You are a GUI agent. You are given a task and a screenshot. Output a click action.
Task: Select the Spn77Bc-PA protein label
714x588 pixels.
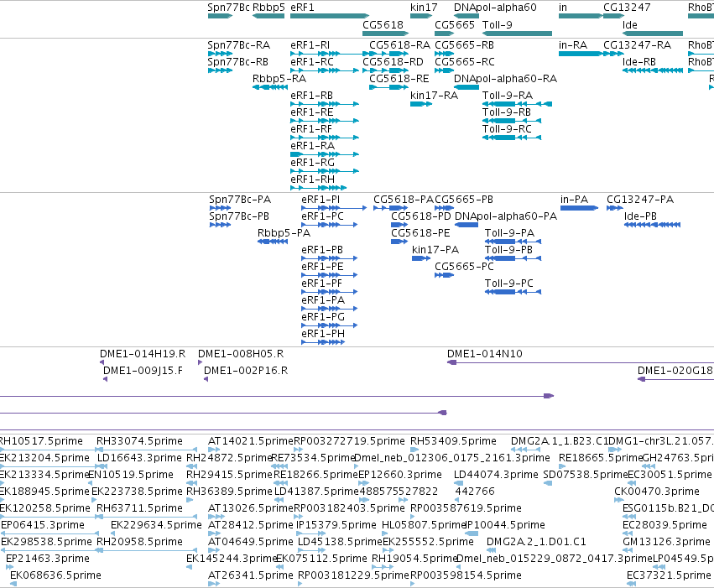[240, 200]
